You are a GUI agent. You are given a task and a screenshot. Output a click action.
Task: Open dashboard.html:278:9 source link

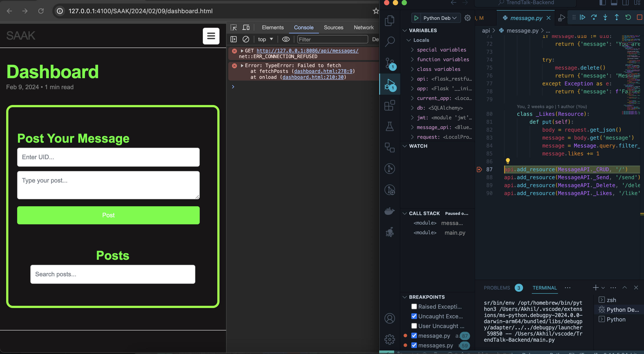(323, 71)
